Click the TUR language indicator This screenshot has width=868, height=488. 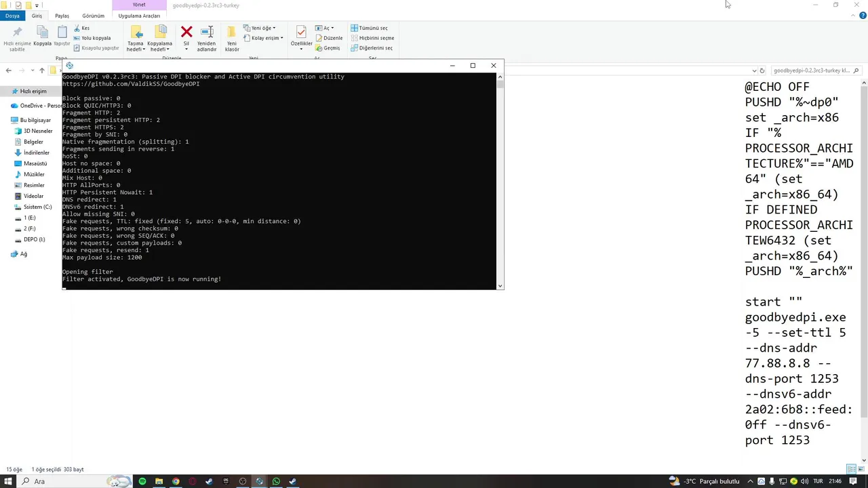(818, 481)
